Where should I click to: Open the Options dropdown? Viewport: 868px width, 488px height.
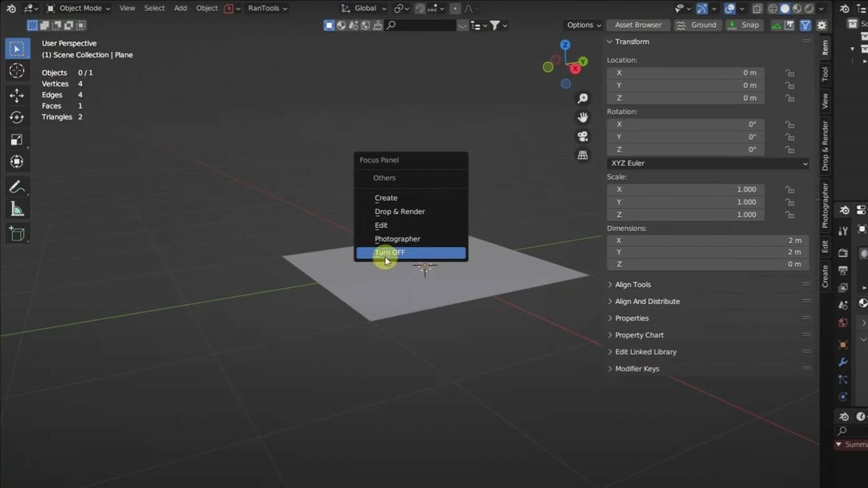(x=584, y=25)
